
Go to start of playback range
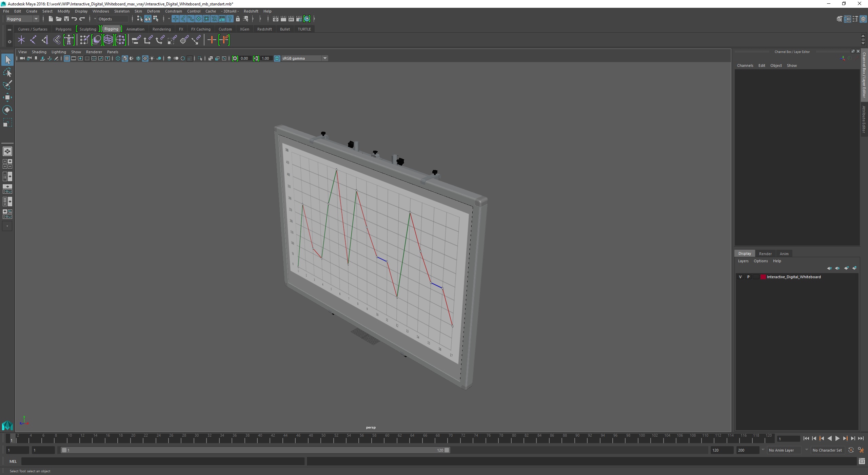click(x=806, y=439)
